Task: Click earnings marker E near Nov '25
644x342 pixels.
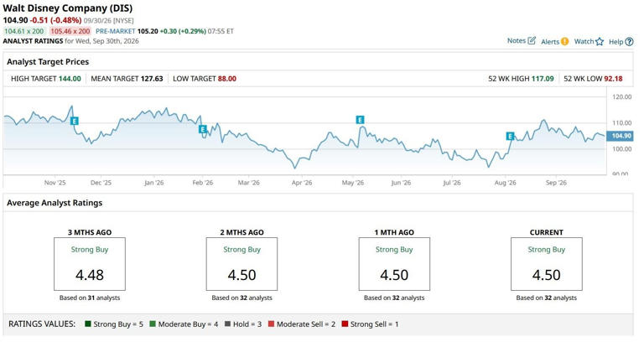Action: pyautogui.click(x=75, y=121)
